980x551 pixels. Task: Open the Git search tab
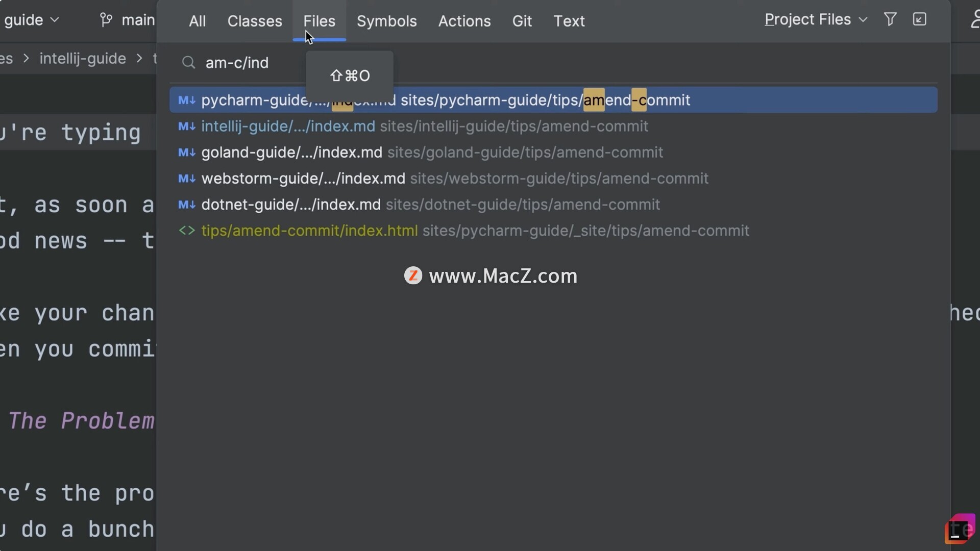pyautogui.click(x=522, y=21)
